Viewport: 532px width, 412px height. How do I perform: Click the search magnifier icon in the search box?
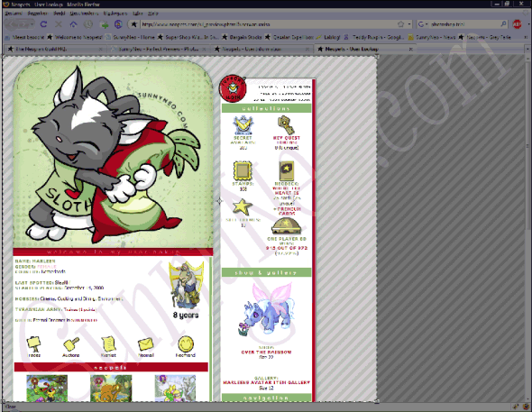tap(503, 24)
